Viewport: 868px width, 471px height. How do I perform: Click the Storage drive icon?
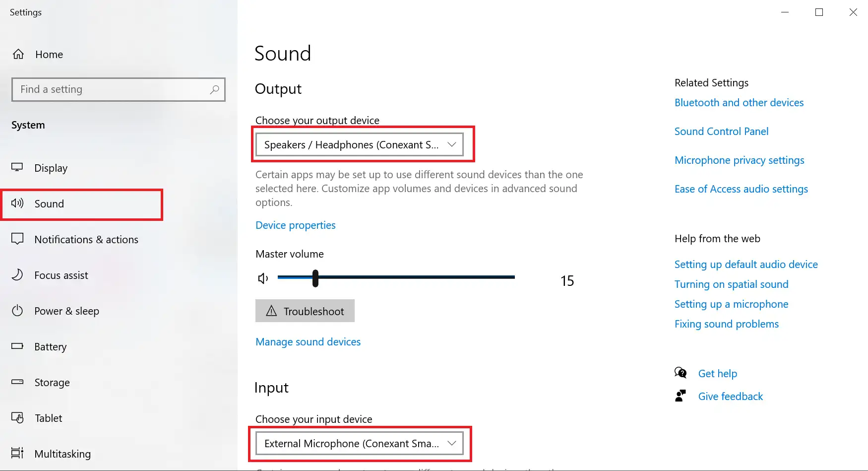[17, 382]
